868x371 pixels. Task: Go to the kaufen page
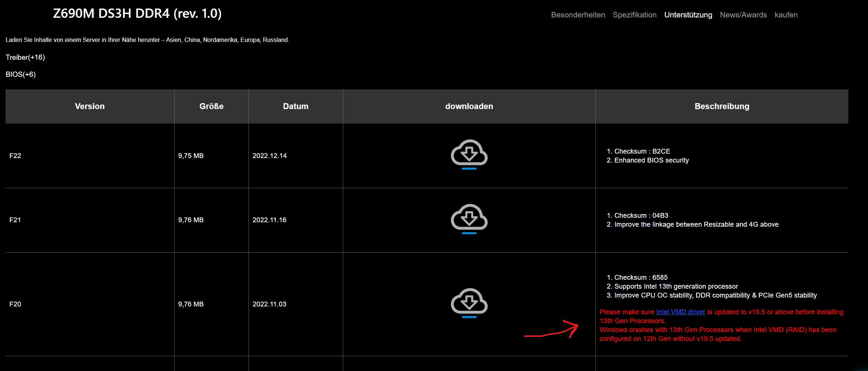point(786,15)
